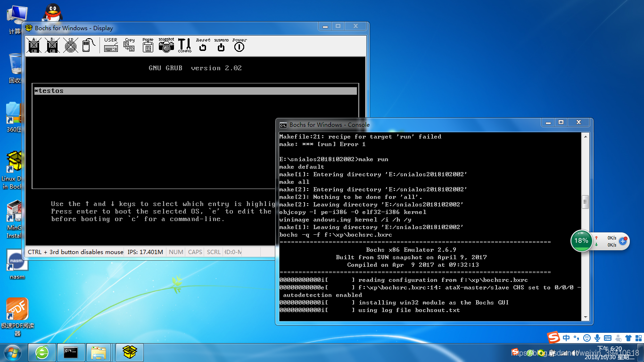Screen dimensions: 644x362
Task: Click the SCRL indicator in Bochs status bar
Action: [x=214, y=252]
